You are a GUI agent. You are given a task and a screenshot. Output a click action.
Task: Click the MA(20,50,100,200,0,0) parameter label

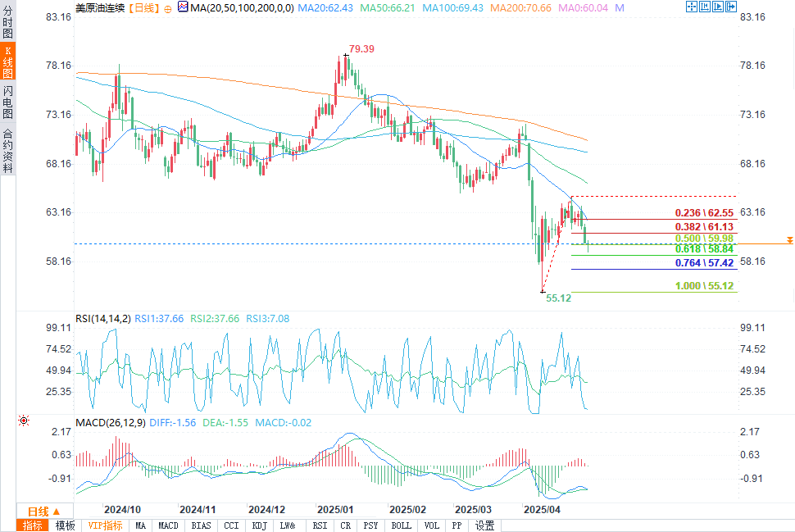tap(243, 7)
